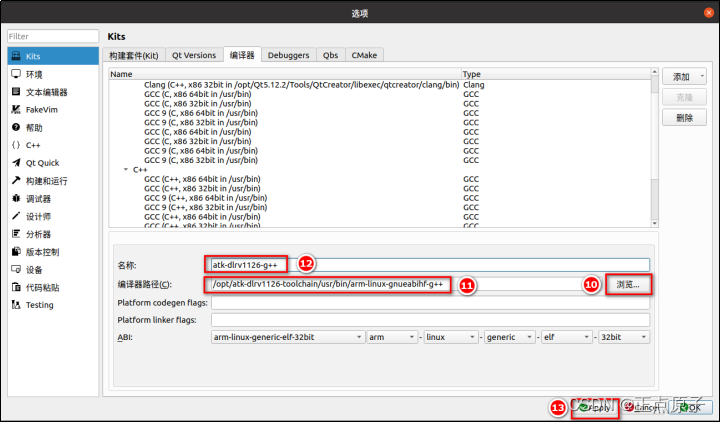Image resolution: width=721 pixels, height=423 pixels.
Task: Click the Type column header
Action: (x=556, y=74)
